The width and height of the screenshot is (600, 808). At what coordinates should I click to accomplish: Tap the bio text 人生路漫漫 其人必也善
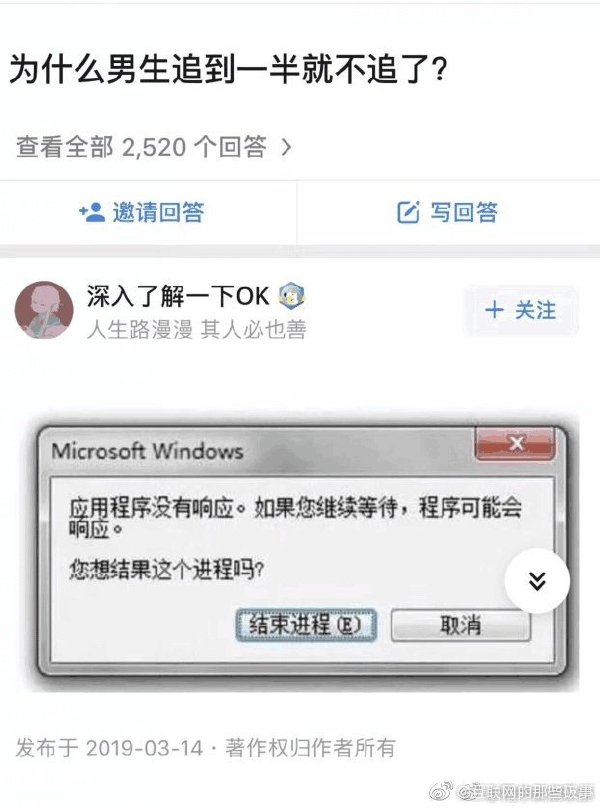pyautogui.click(x=196, y=329)
